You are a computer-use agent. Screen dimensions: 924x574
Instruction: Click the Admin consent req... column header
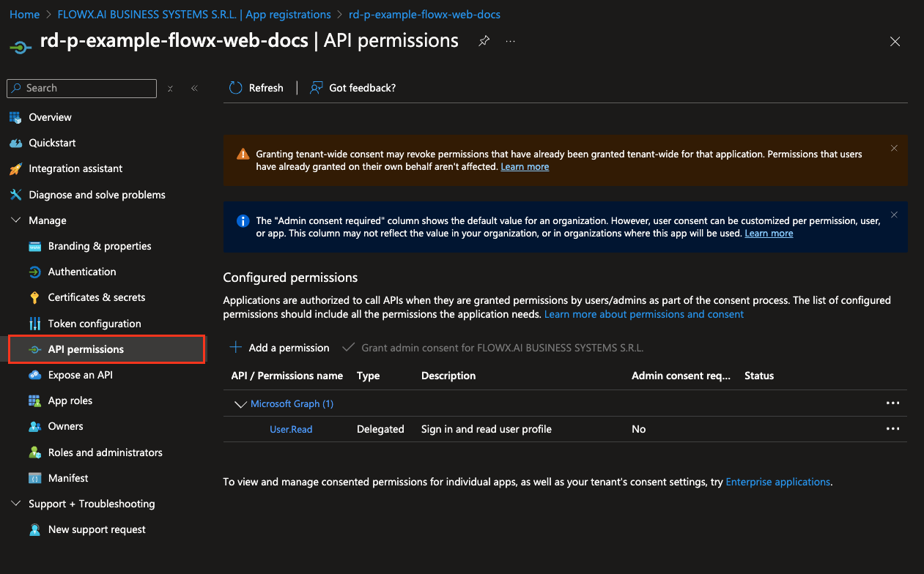(681, 376)
